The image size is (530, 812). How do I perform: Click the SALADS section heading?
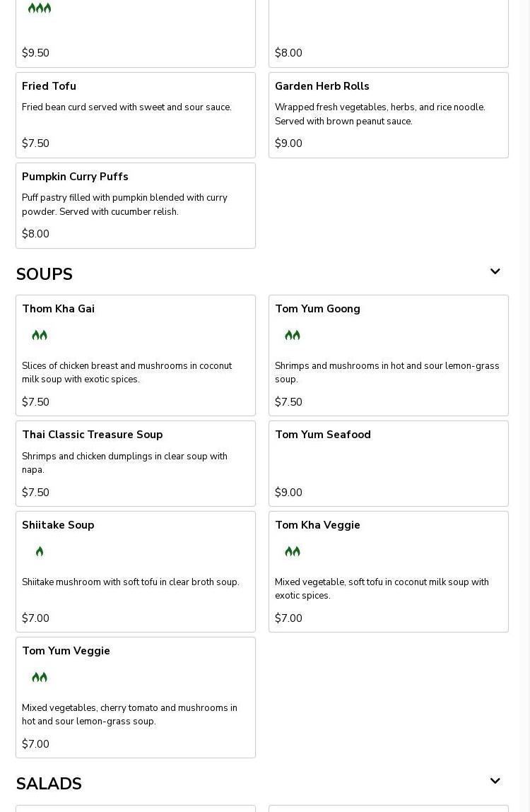click(x=49, y=784)
